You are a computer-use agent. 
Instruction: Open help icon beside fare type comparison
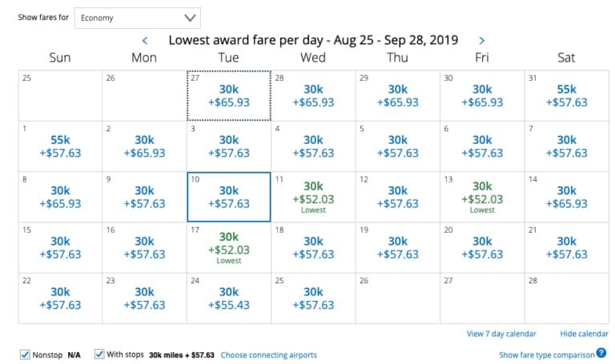[x=601, y=353]
